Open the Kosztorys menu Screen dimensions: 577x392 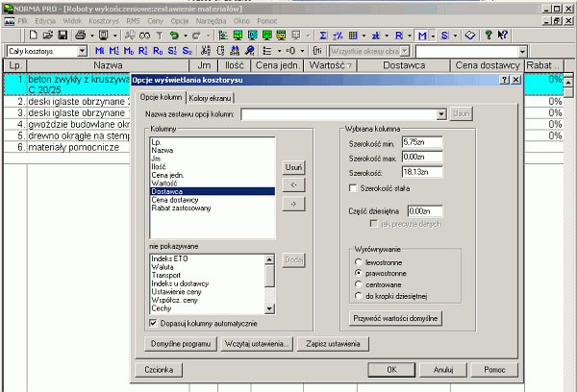coord(103,19)
